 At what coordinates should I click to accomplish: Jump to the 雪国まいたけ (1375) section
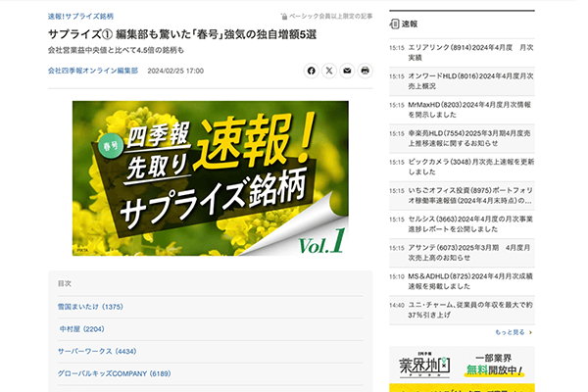point(90,307)
